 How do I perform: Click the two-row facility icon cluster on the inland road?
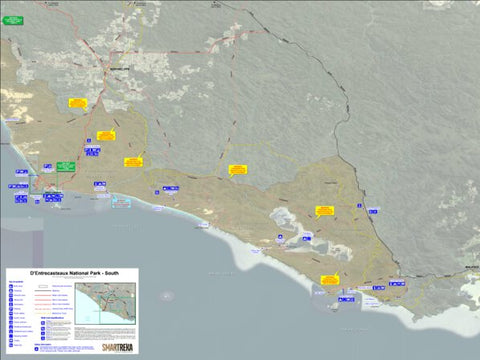[x=92, y=152]
